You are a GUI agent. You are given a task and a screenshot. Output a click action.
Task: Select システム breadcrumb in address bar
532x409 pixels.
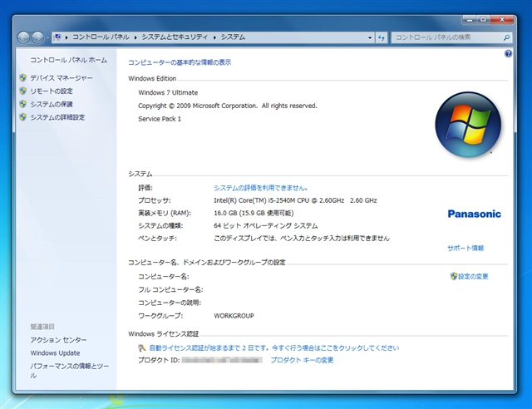pos(233,37)
